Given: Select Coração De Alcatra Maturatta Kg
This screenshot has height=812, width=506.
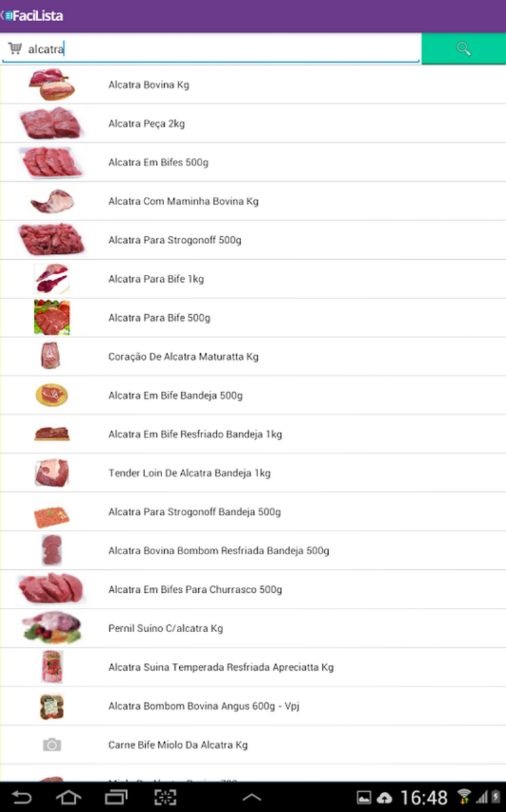Looking at the screenshot, I should coord(183,357).
